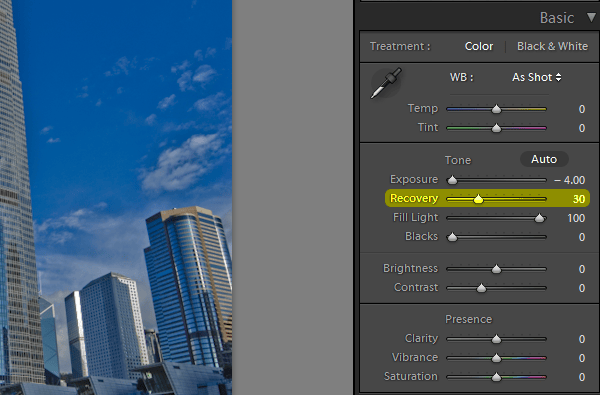Choose Black & White treatment
Viewport: 600px width, 395px height.
[552, 46]
